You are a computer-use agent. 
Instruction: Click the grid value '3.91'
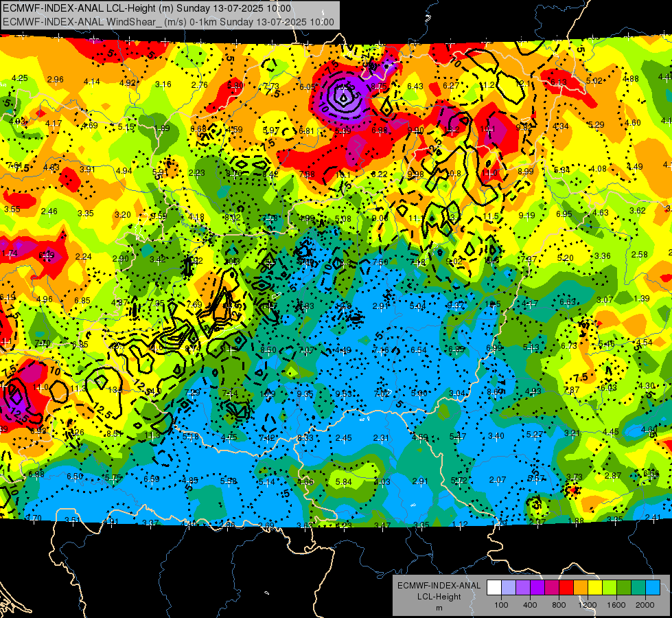87,169
